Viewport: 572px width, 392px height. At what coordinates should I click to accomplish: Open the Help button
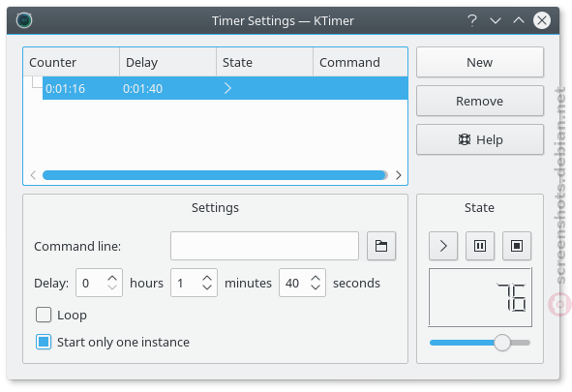pyautogui.click(x=480, y=139)
